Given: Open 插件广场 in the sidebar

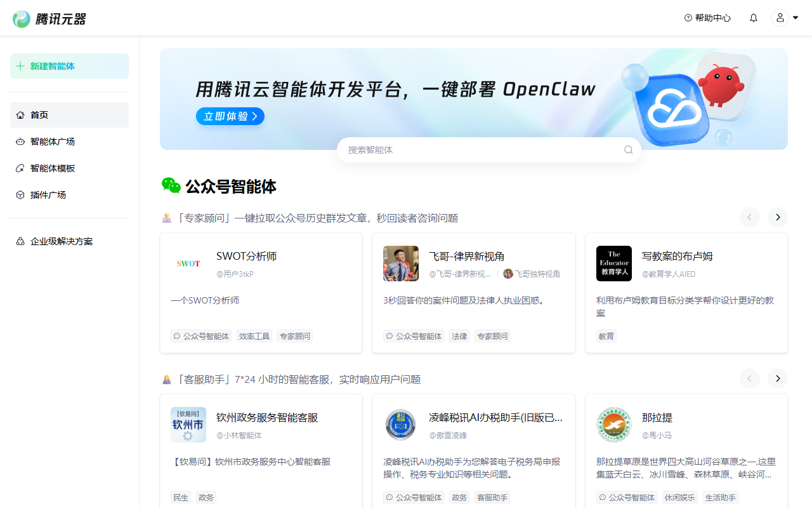Looking at the screenshot, I should click(69, 195).
